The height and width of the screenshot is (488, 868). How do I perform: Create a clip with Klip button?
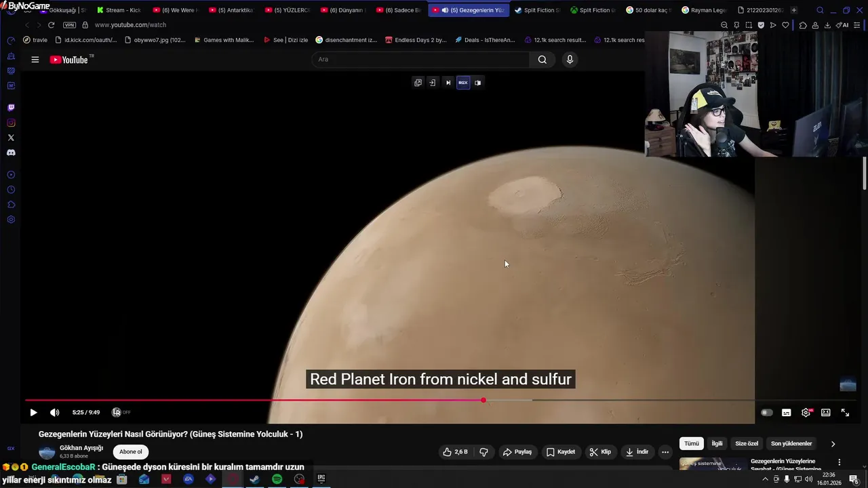600,452
